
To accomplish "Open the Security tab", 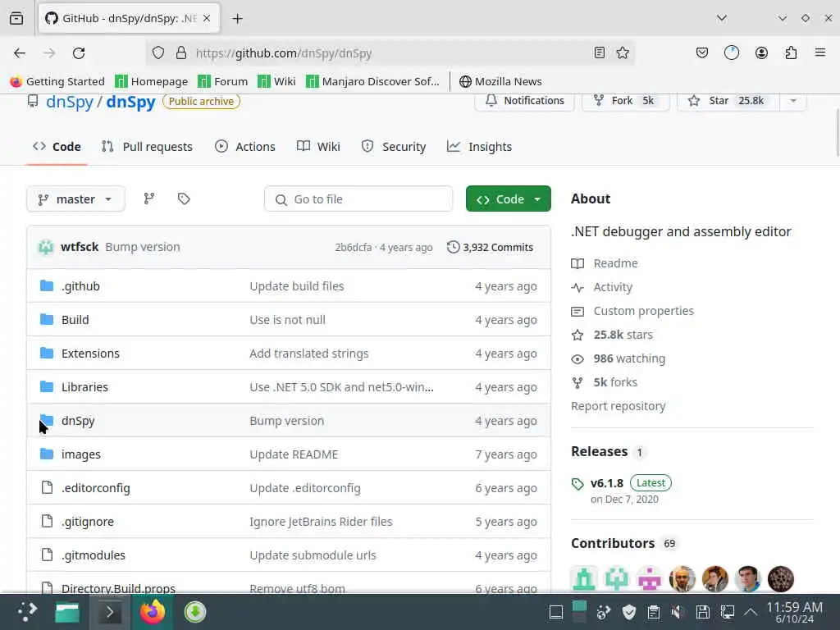I will (394, 147).
